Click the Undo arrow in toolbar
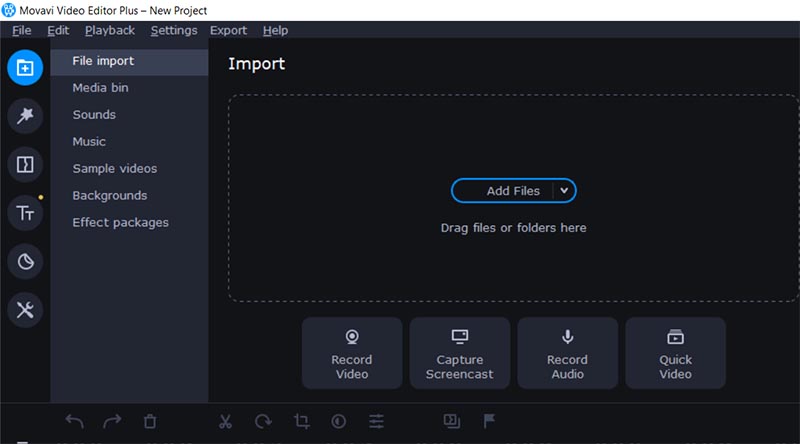This screenshot has width=800, height=444. pos(74,422)
